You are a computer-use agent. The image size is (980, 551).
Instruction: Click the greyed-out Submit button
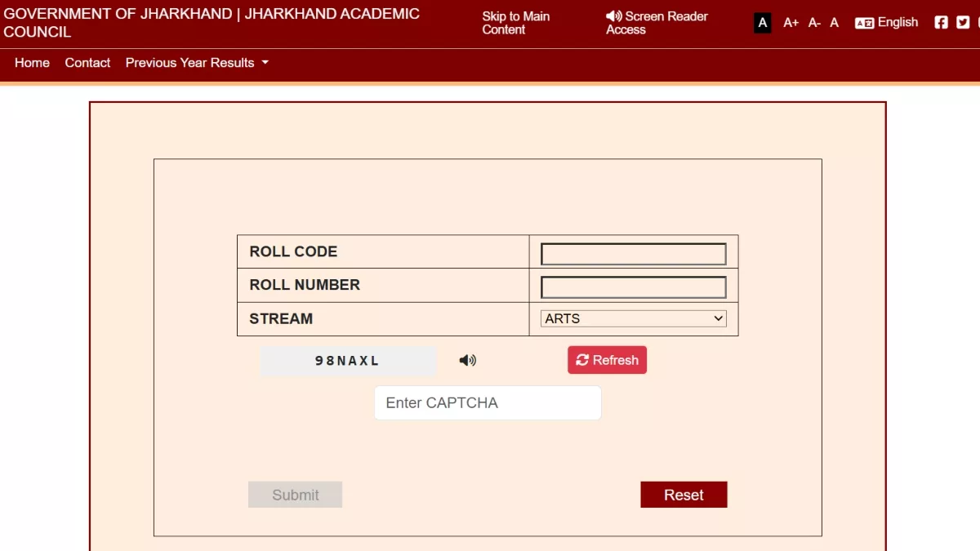coord(295,495)
